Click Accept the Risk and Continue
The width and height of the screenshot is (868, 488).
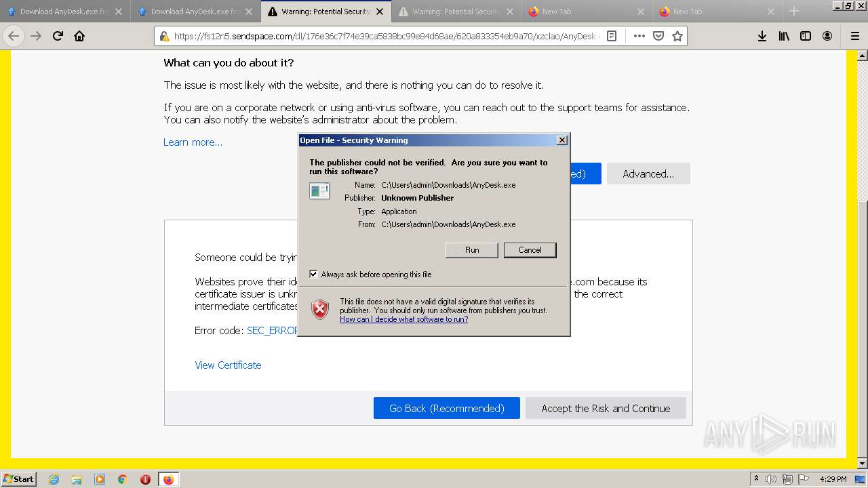606,408
